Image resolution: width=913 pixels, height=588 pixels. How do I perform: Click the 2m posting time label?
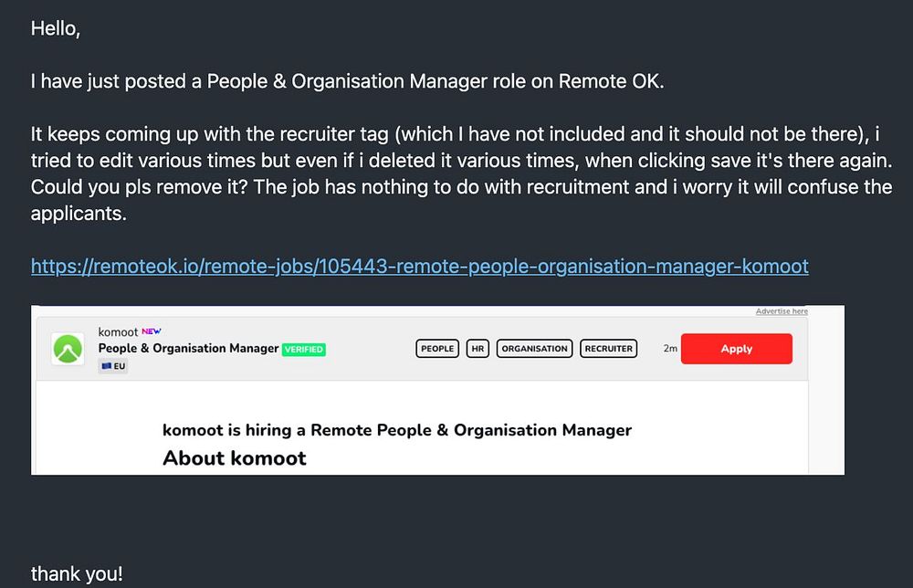669,348
